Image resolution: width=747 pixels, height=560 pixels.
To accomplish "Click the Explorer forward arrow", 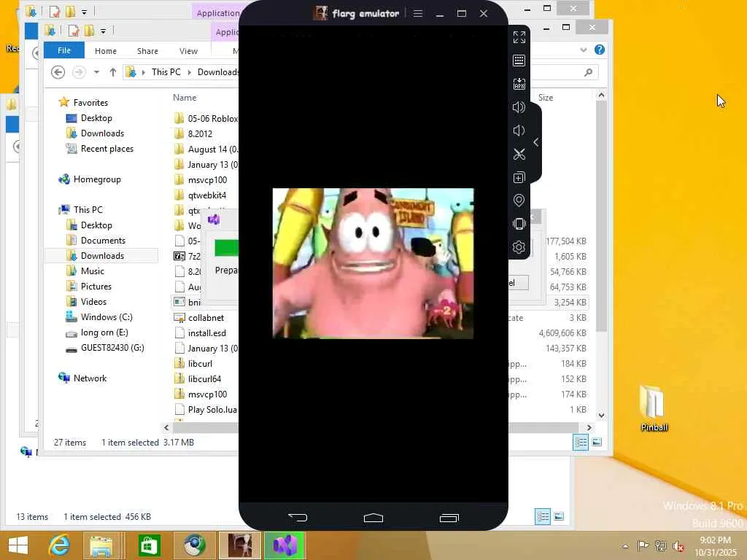I will tap(79, 72).
